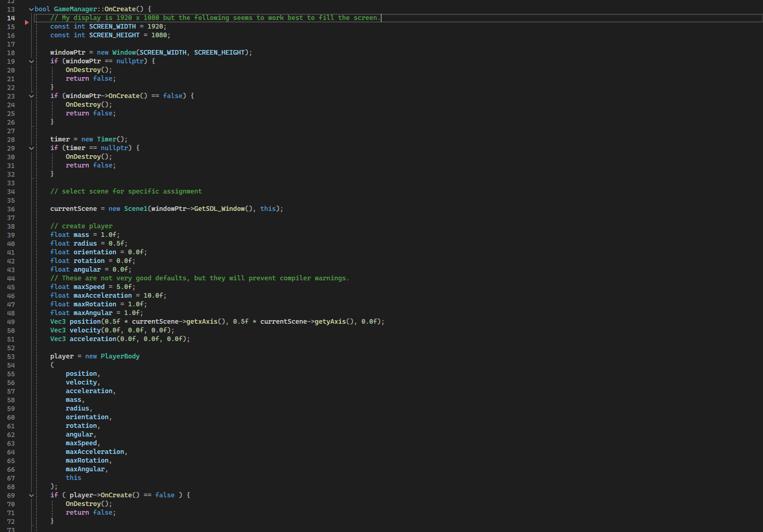Set a breakpoint next to line 49

point(26,322)
